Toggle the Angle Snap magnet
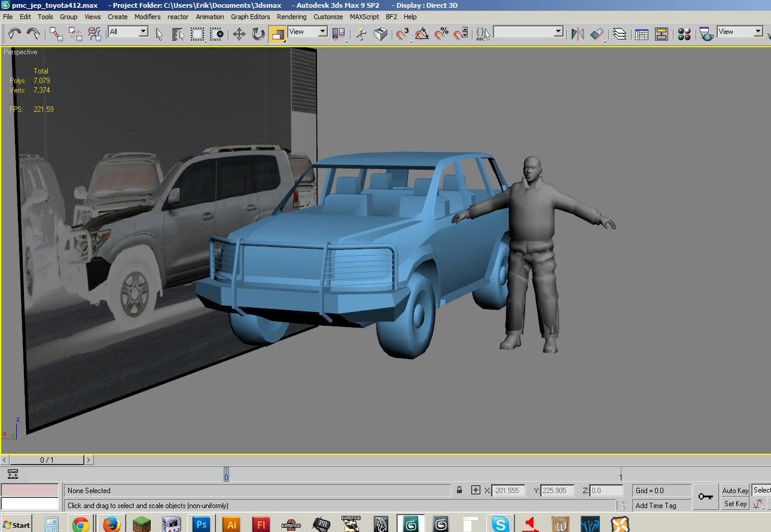 422,34
